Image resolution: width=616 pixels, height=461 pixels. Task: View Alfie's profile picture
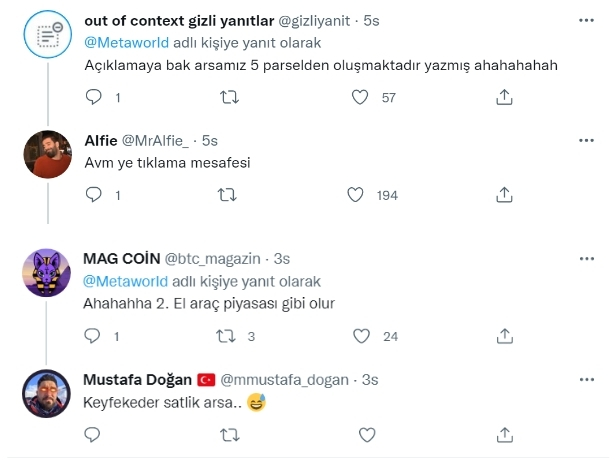click(45, 153)
